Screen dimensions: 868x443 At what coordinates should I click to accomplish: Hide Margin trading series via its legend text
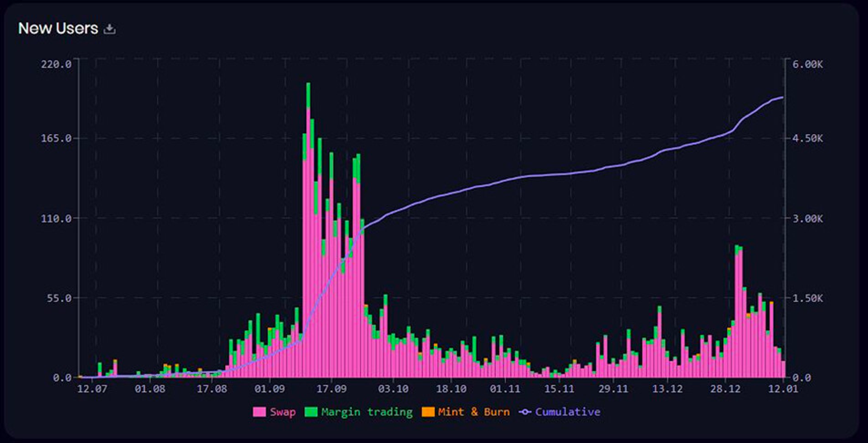[x=367, y=412]
